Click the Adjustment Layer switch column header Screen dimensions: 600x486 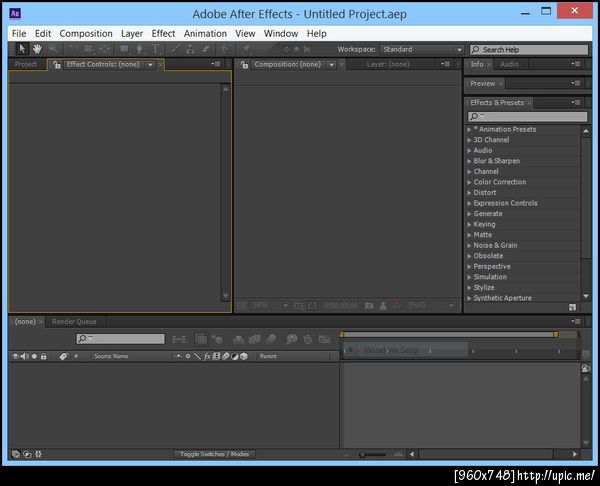pos(235,356)
